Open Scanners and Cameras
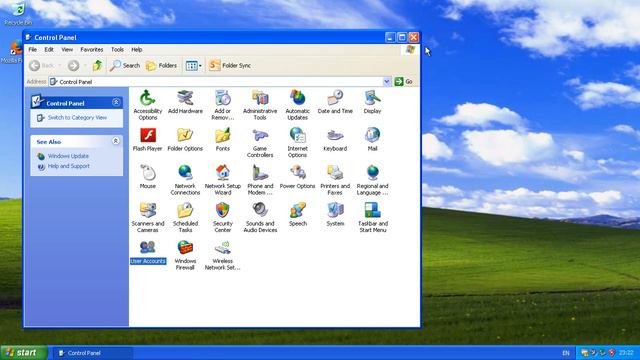Image resolution: width=640 pixels, height=360 pixels. tap(147, 218)
